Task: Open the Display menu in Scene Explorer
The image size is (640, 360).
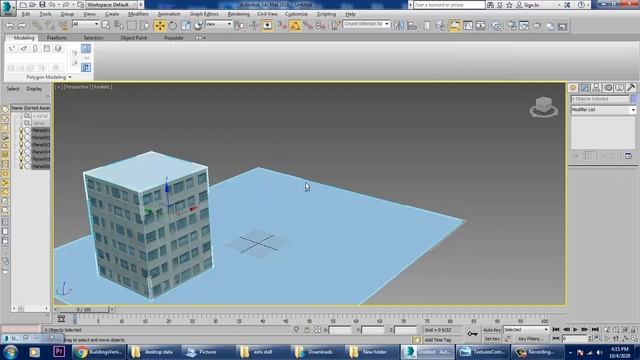Action: (34, 89)
